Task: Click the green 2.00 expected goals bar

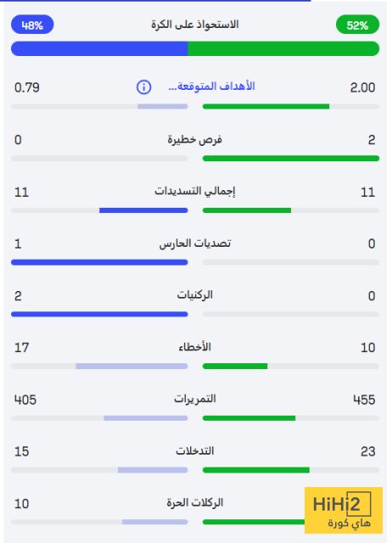Action: pyautogui.click(x=266, y=106)
